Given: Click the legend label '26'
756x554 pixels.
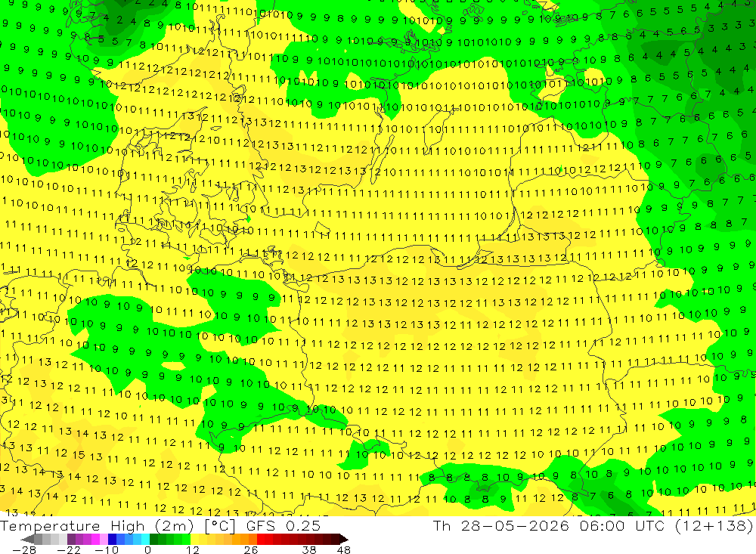Looking at the screenshot, I should 251,549.
